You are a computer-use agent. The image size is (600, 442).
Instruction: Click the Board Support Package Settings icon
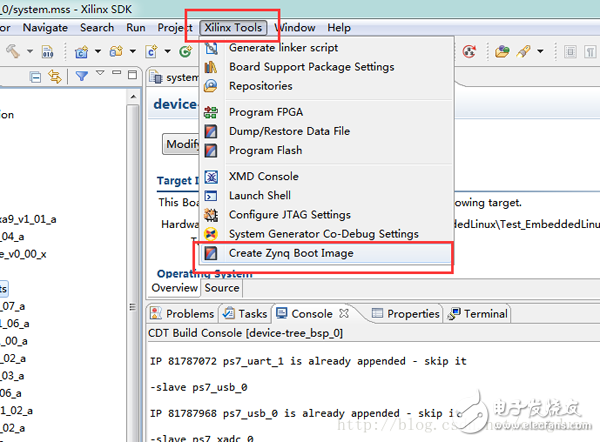pos(211,67)
